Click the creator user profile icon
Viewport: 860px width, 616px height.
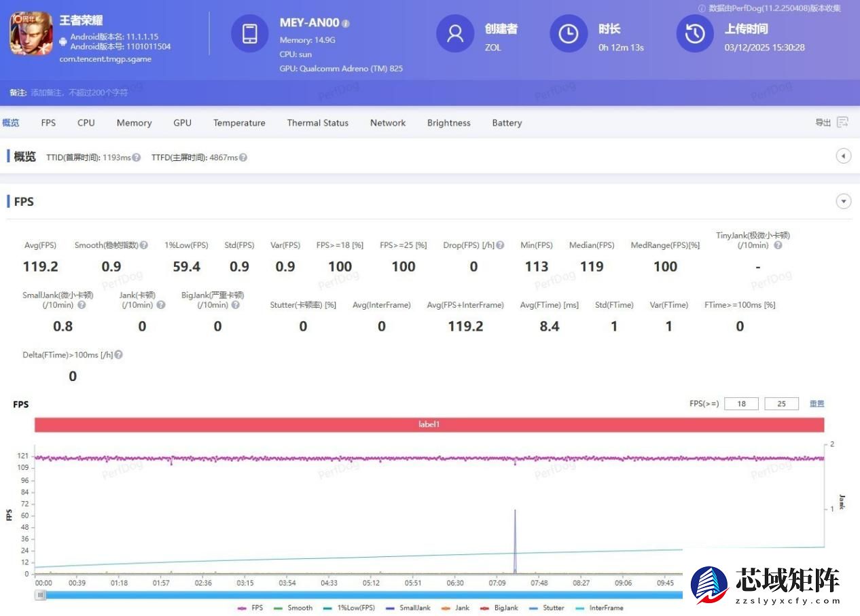454,33
